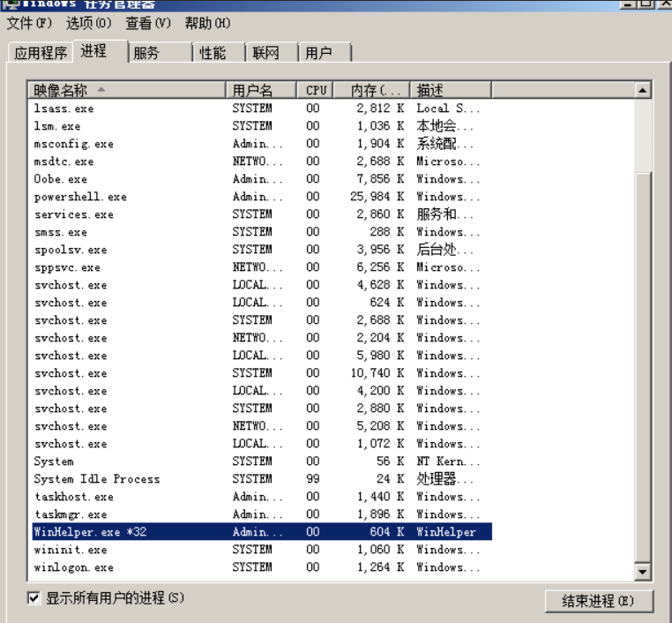Select the msconfig.exe process
The width and height of the screenshot is (672, 623).
(x=260, y=143)
